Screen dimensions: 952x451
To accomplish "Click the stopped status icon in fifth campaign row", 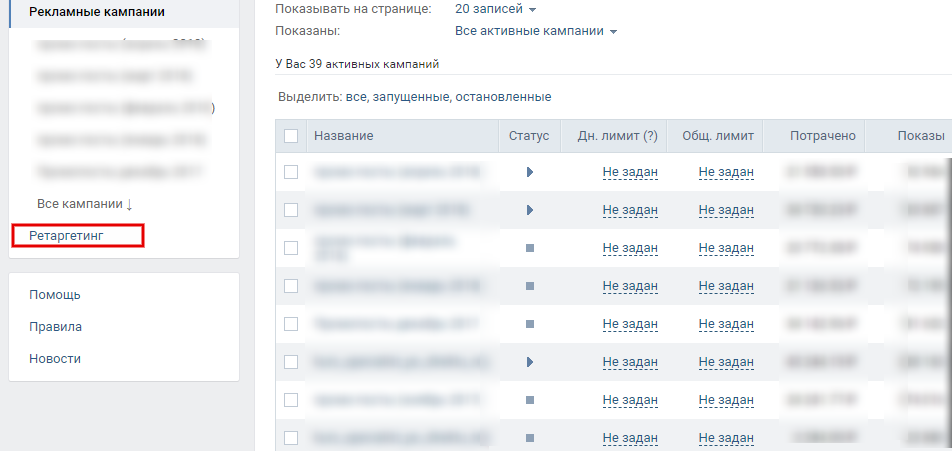I will [529, 324].
